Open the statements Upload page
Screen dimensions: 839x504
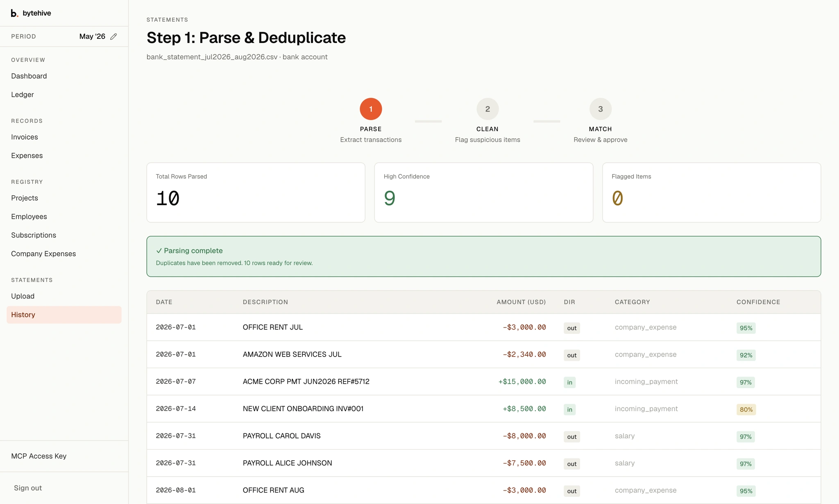pyautogui.click(x=23, y=296)
